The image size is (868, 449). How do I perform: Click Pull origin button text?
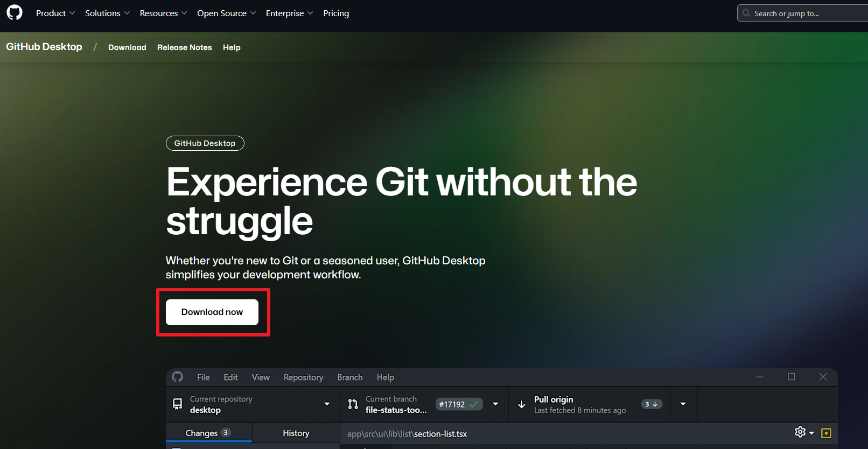(554, 399)
